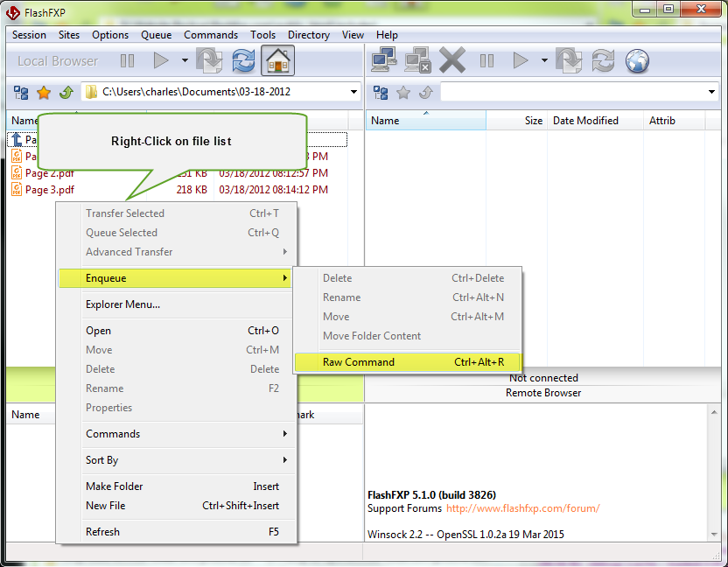Click the remote refresh icon
This screenshot has width=728, height=567.
(603, 60)
